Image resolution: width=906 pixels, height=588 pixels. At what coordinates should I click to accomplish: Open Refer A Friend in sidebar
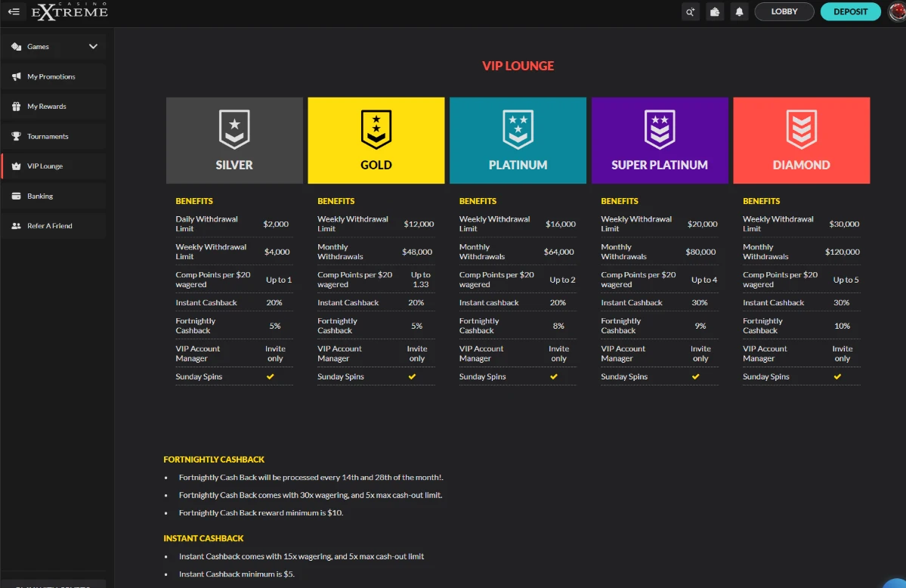[x=53, y=226]
